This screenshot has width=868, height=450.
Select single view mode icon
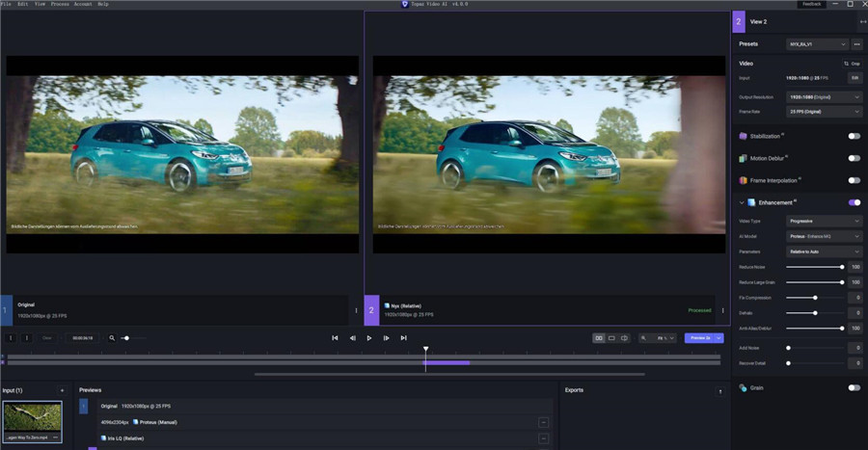tap(611, 338)
